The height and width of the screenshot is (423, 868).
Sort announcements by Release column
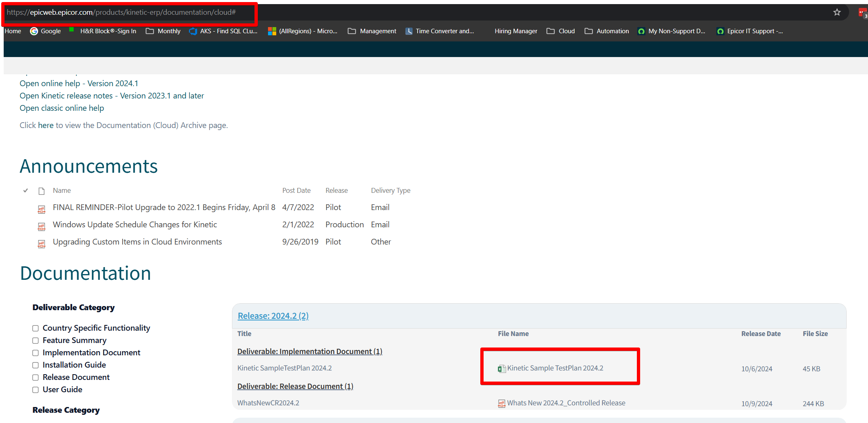(336, 190)
